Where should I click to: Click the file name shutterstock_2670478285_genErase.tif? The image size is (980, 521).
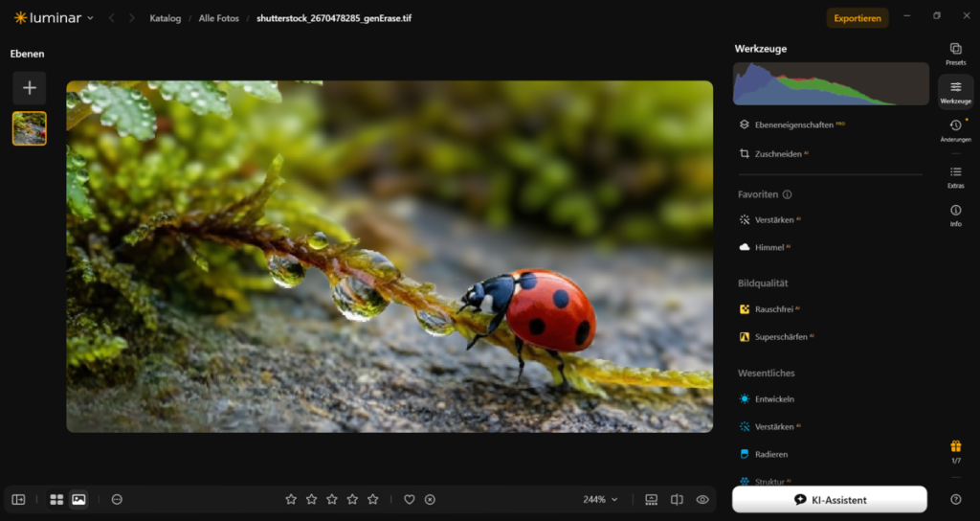coord(334,18)
